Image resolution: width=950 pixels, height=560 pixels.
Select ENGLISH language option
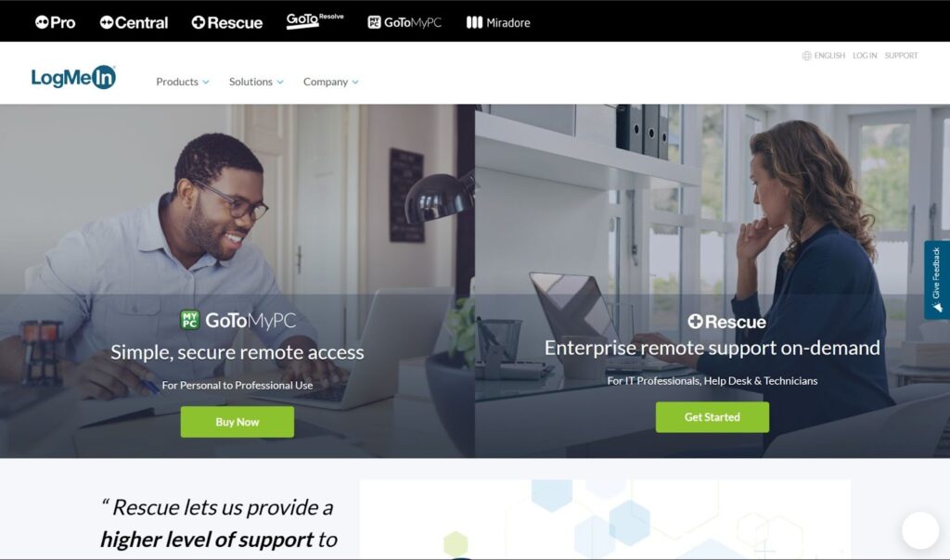829,56
